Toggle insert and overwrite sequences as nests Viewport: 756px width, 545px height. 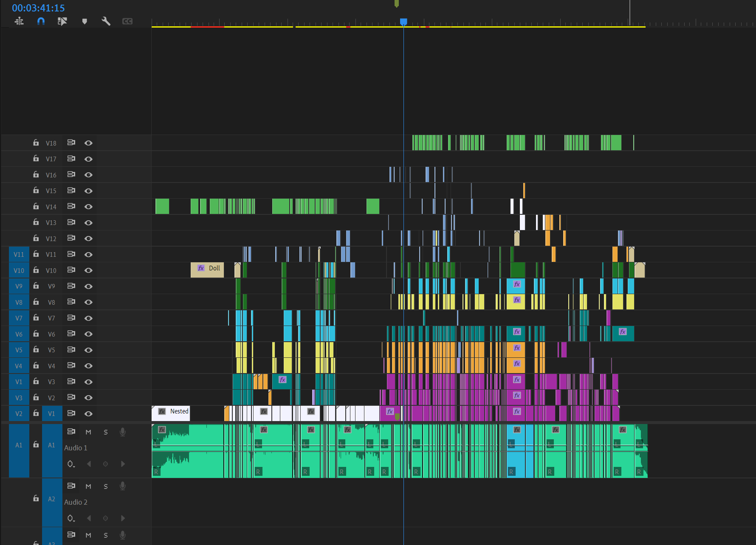19,21
